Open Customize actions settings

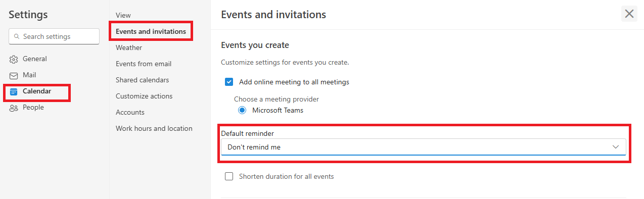tap(144, 96)
